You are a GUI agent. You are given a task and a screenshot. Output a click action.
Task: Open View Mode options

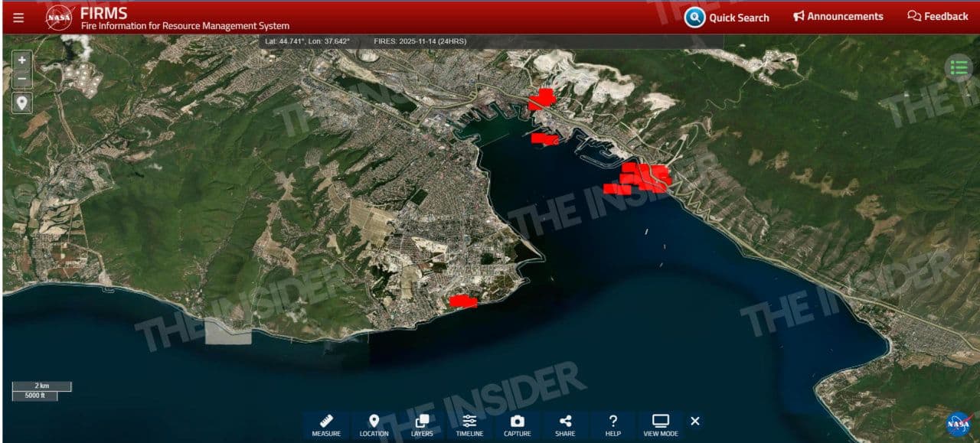coord(660,425)
